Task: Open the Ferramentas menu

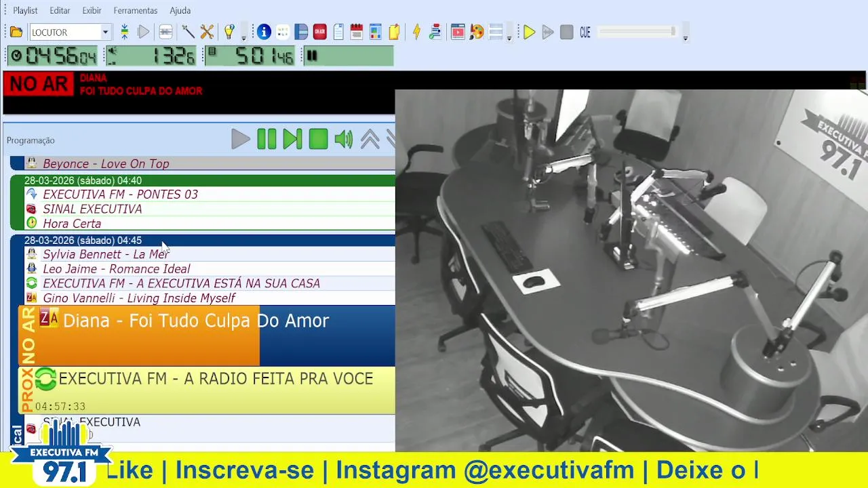Action: click(x=136, y=10)
